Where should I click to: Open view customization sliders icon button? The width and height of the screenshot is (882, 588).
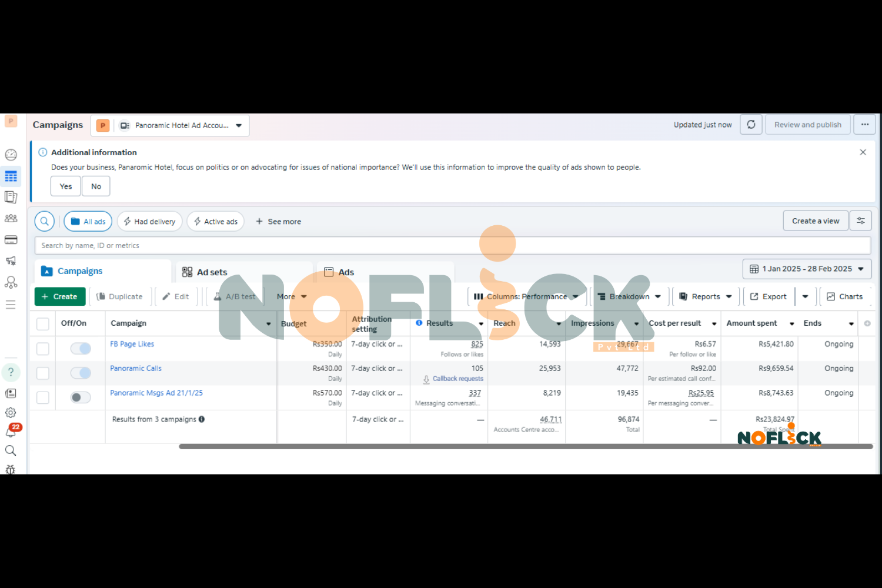pos(861,221)
